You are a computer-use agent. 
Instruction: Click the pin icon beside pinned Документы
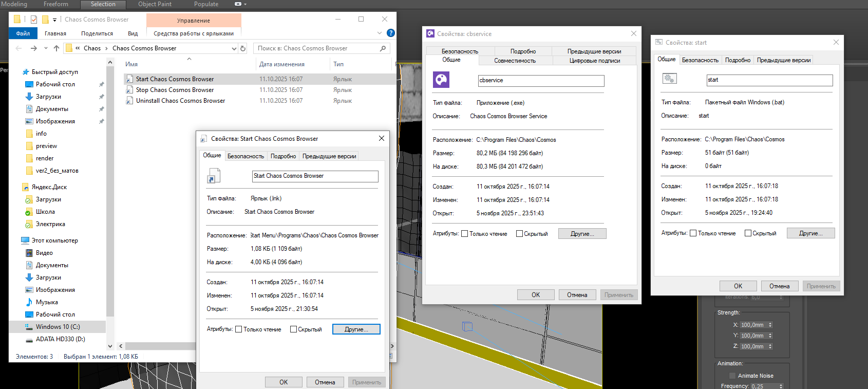[101, 109]
